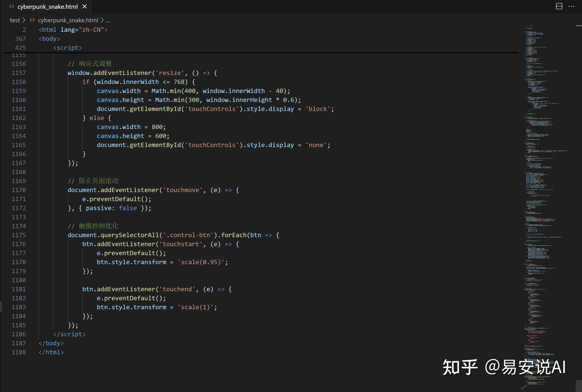Jump to sticky line 2 html tag
Screen dimensions: 582x392
pyautogui.click(x=73, y=30)
